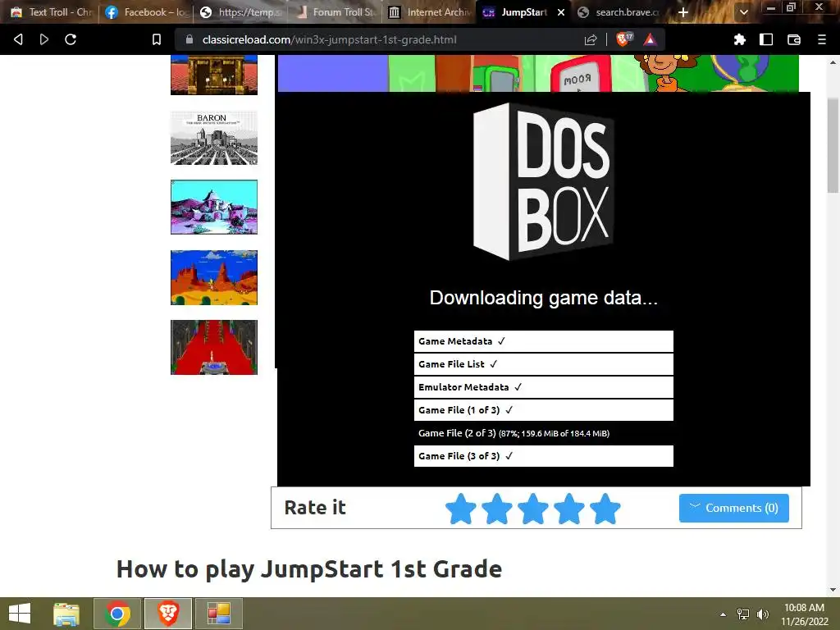Click the scrollbar down arrow
The width and height of the screenshot is (840, 630).
click(833, 589)
